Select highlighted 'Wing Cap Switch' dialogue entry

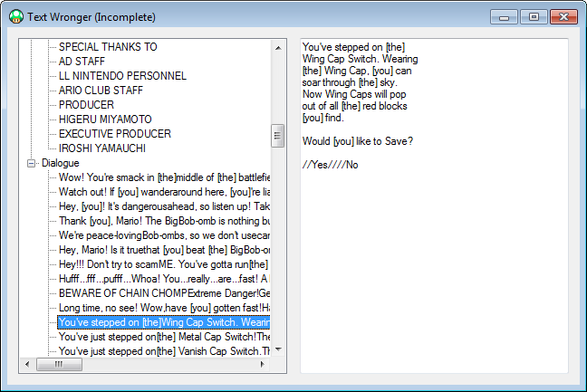coord(164,322)
